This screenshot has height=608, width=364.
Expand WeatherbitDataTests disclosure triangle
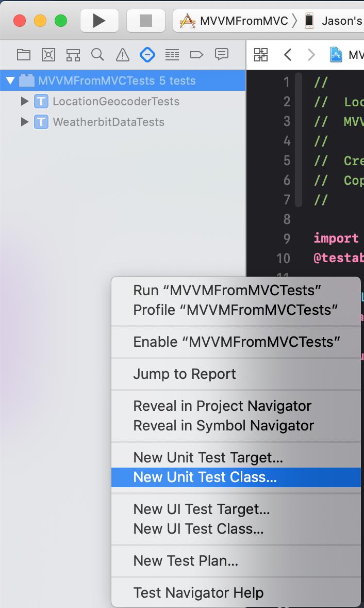pos(24,122)
